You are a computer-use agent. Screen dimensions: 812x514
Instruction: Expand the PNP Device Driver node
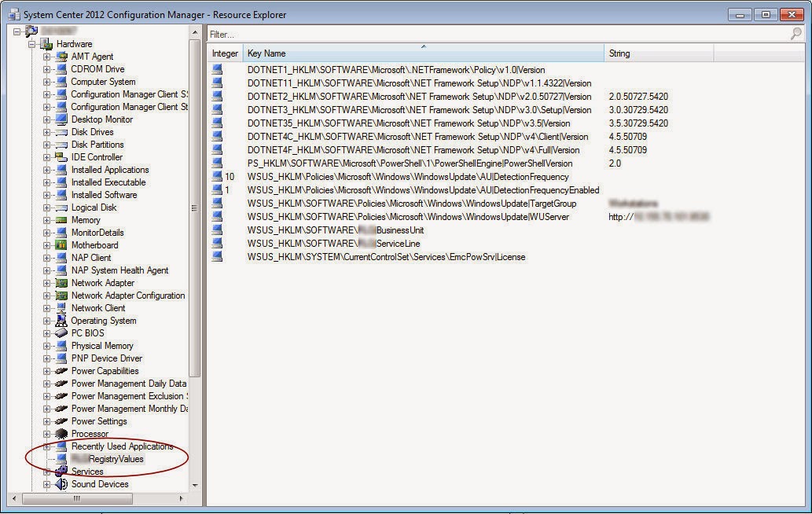point(46,358)
